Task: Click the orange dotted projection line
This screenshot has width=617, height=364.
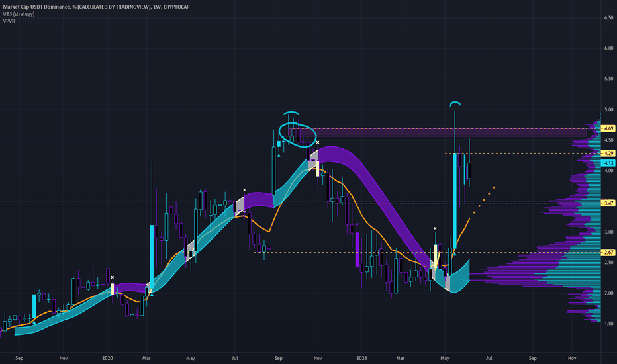Action: click(x=485, y=200)
